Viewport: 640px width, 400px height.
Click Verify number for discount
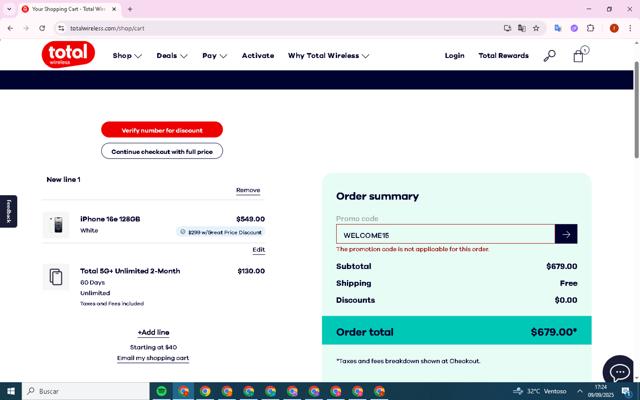[162, 130]
